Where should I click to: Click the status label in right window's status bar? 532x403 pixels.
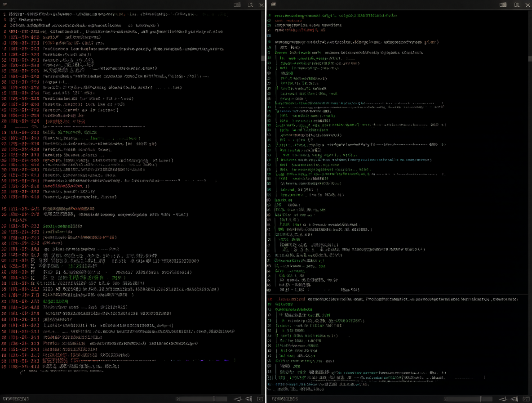[x=285, y=399]
